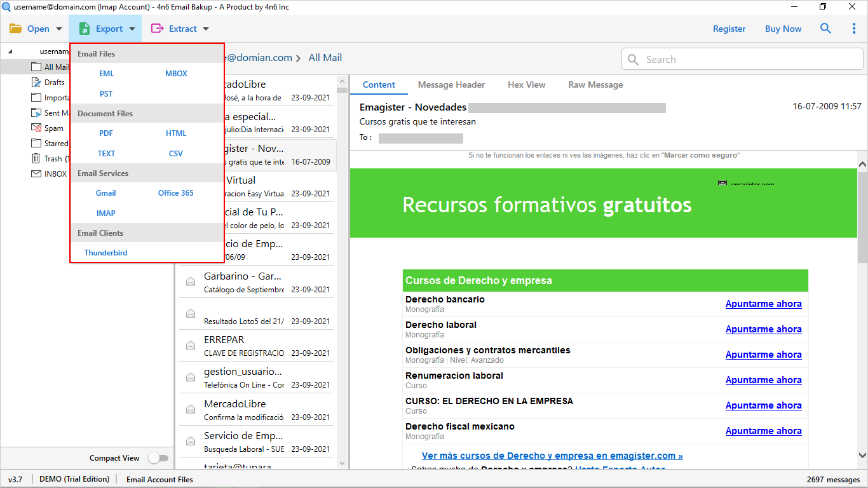The height and width of the screenshot is (488, 868).
Task: Choose HTML export format
Action: 176,133
